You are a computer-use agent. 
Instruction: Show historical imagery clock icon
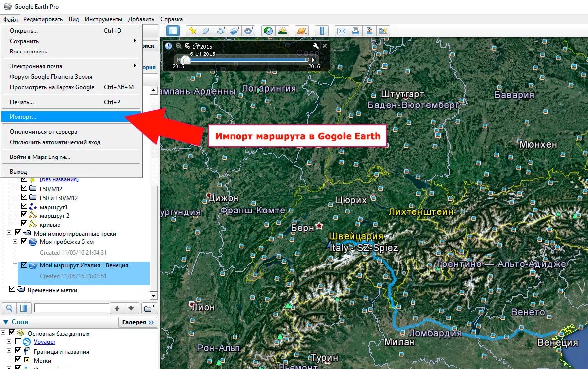click(268, 31)
